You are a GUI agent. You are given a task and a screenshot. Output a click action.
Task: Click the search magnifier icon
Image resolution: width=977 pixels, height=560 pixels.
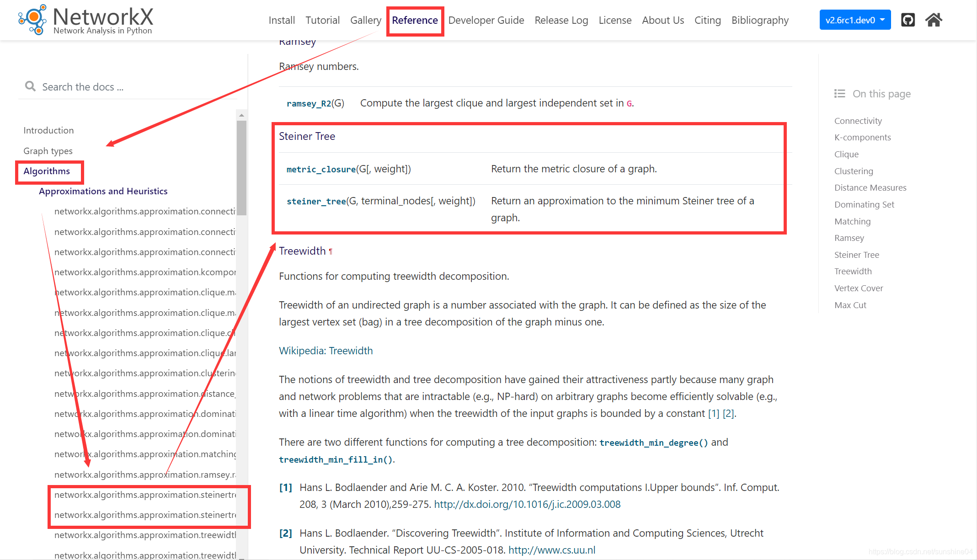point(30,86)
